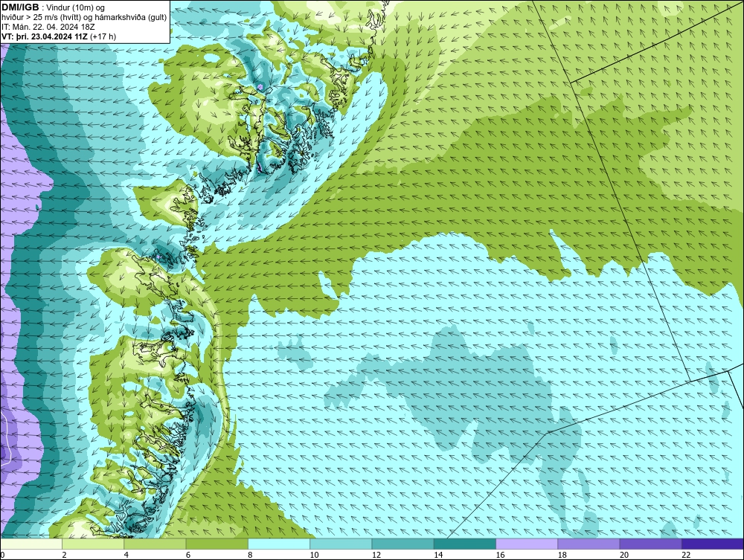Click the legend value label '22'
744x560 pixels.
(x=686, y=556)
